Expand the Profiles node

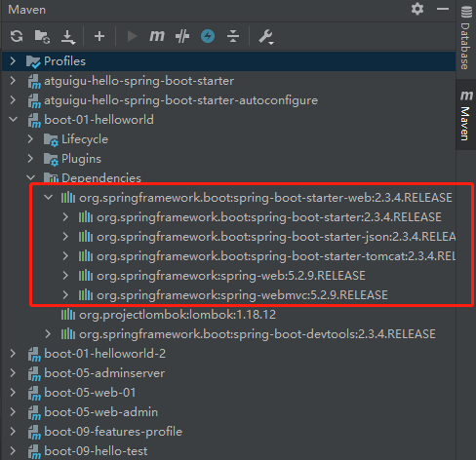pos(13,61)
